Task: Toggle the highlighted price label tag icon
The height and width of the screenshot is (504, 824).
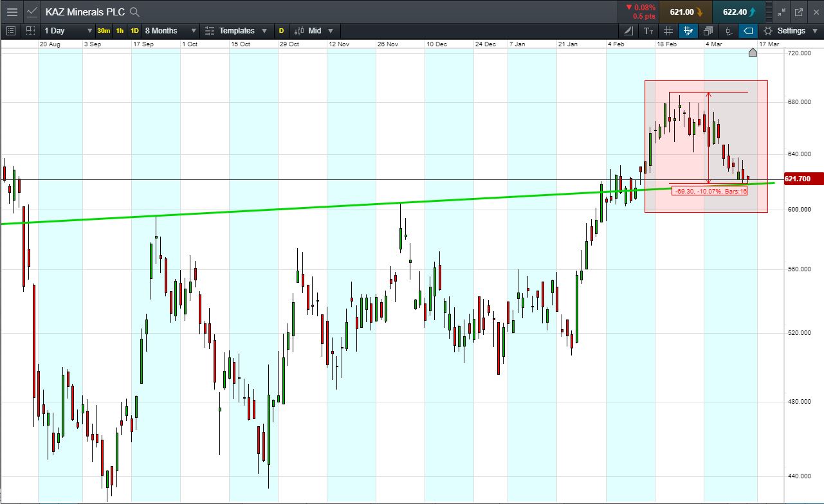Action: coord(748,30)
